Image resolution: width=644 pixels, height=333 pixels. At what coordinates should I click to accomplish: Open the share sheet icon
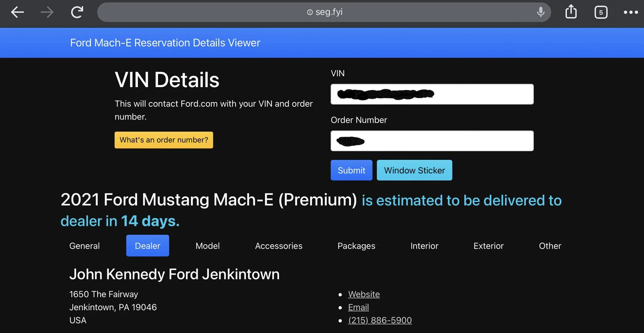click(571, 12)
